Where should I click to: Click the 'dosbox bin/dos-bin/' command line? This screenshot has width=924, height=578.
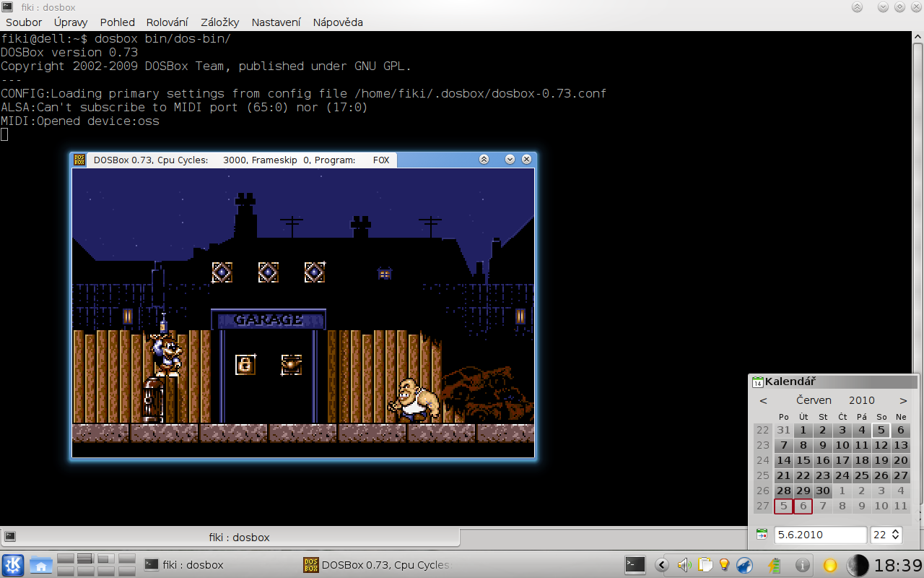(x=162, y=38)
